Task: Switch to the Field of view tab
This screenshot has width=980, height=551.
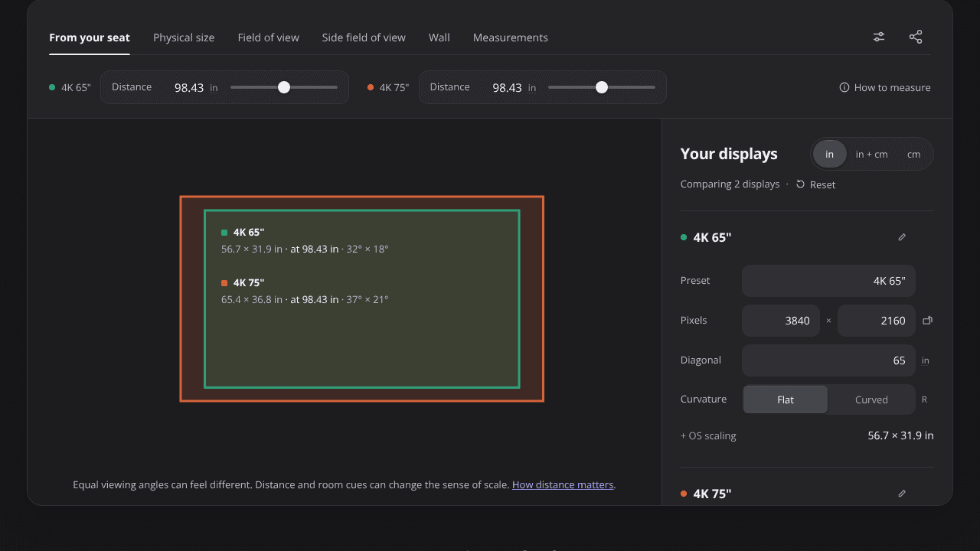Action: (268, 37)
